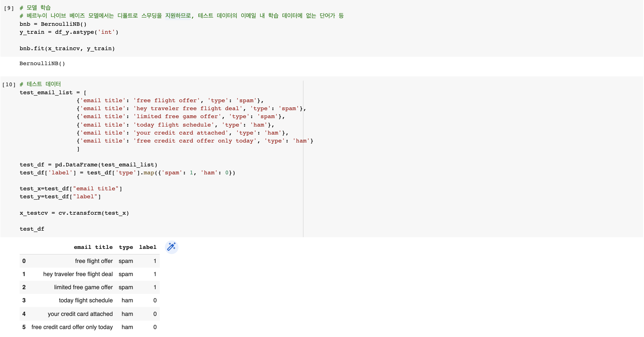Click the 'limited free game offer' cell
The width and height of the screenshot is (644, 337).
click(x=83, y=287)
